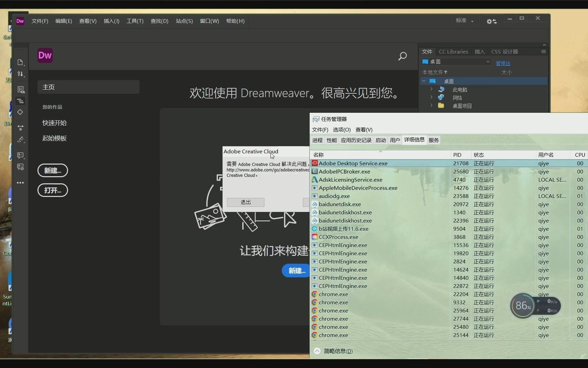Sort Task Manager by PID column
Image resolution: width=588 pixels, height=368 pixels.
[x=461, y=155]
